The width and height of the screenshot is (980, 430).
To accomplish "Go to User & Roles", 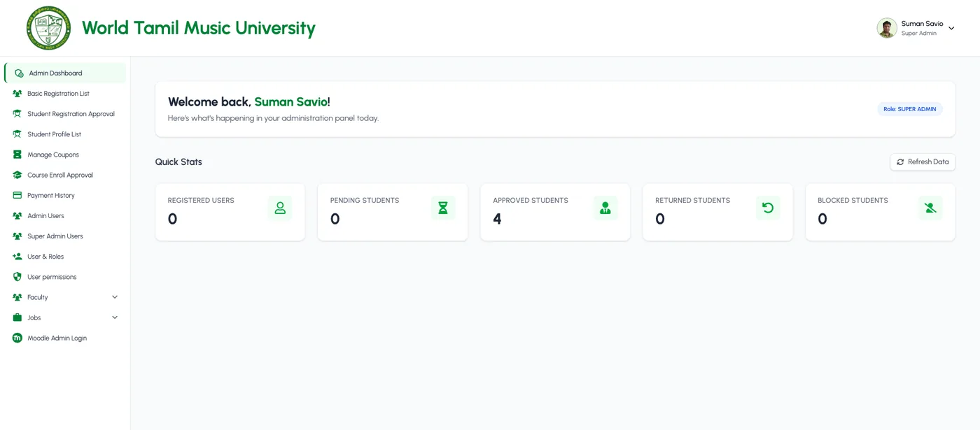I will [65, 257].
